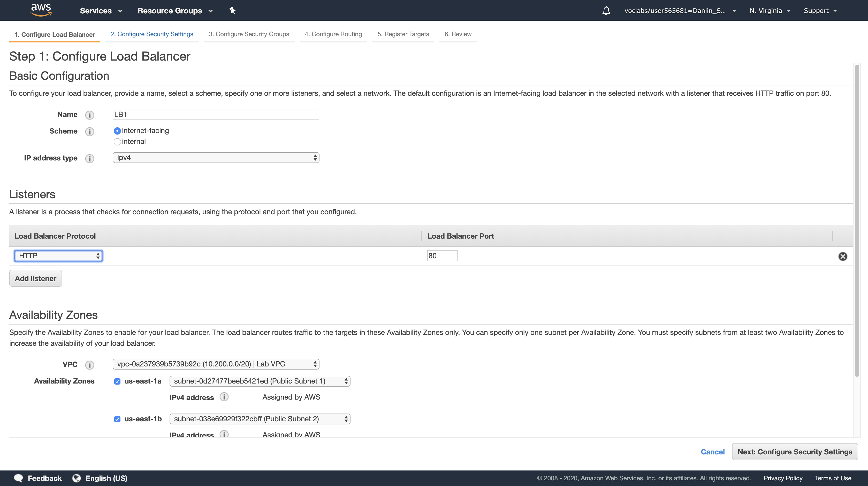
Task: Open the VPC selection dropdown
Action: point(216,364)
